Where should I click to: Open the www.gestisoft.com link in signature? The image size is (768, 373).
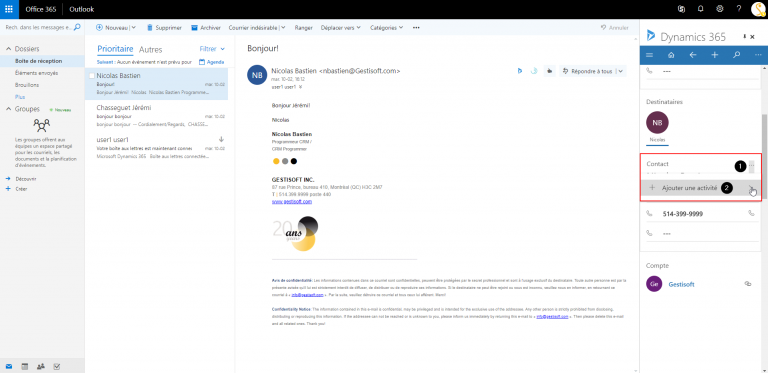tap(292, 201)
